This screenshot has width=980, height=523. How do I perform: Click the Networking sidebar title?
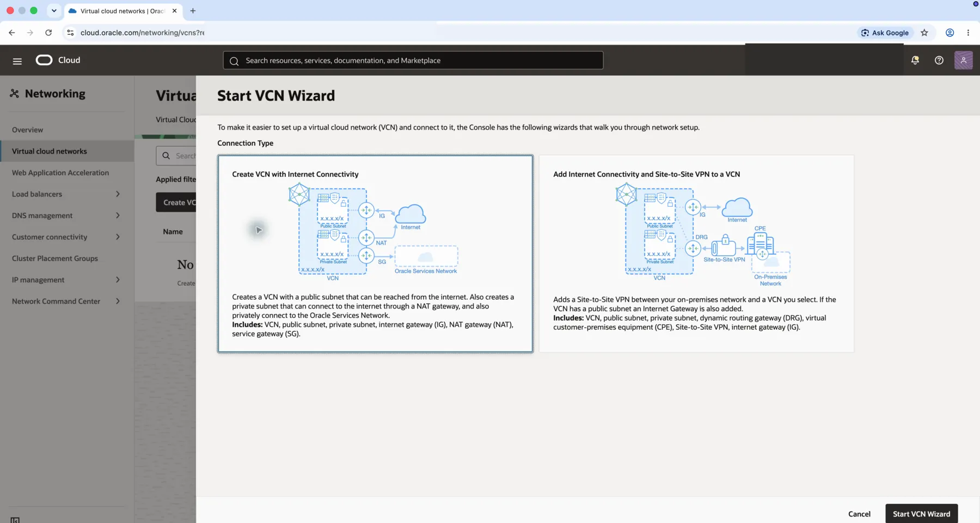(x=55, y=94)
